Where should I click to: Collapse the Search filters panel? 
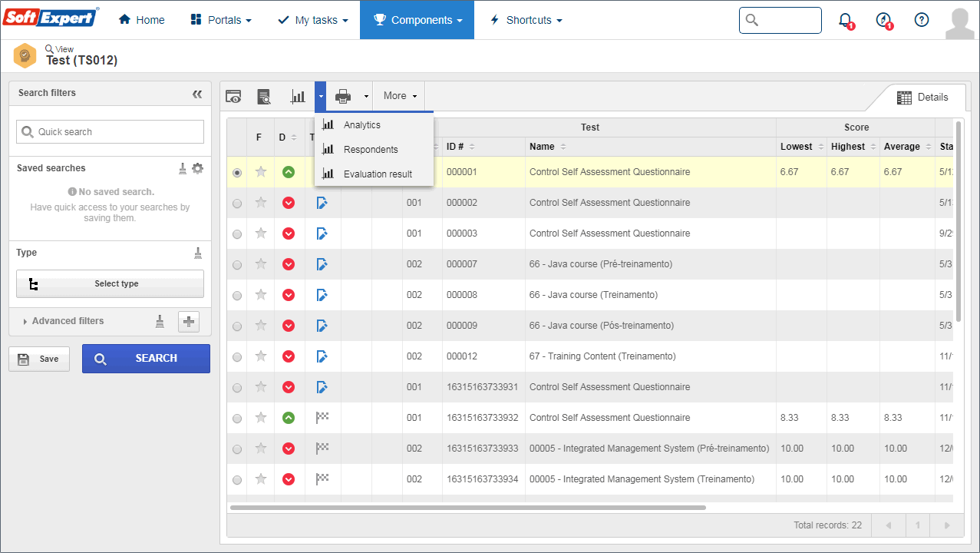click(x=197, y=94)
